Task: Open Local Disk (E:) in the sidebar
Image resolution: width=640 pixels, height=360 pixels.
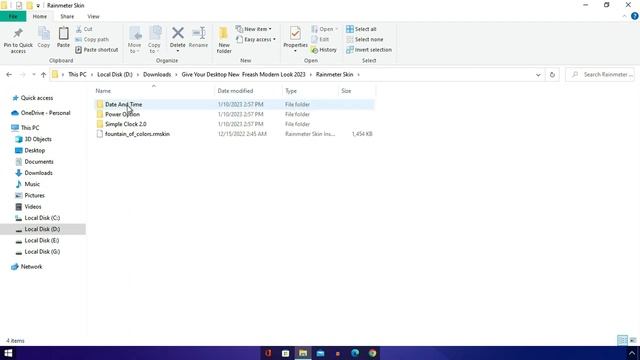Action: point(37,240)
